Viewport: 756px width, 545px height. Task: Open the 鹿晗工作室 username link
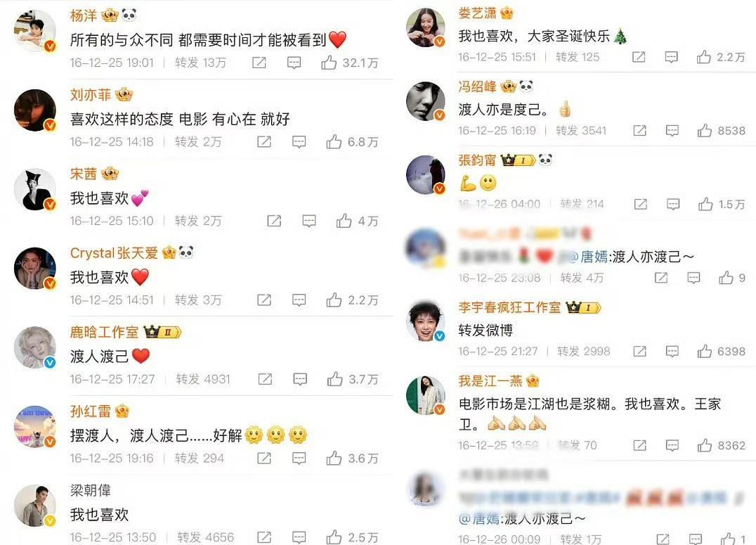104,332
